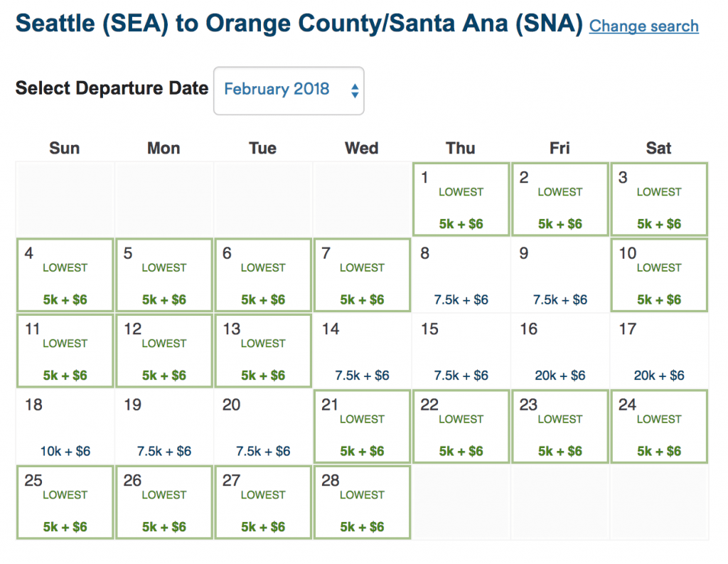Select February 20 for 7.5k + $6
Screen dimensions: 728x564
point(262,427)
